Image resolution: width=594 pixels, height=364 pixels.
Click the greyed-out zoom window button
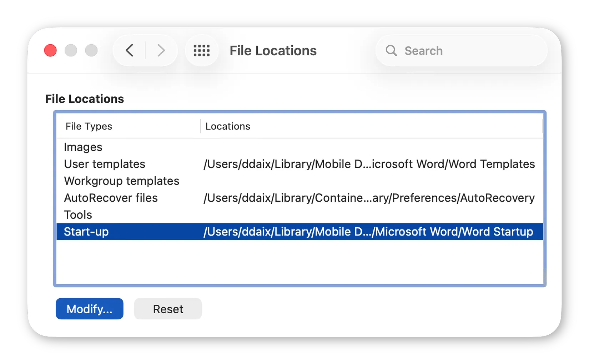[91, 51]
